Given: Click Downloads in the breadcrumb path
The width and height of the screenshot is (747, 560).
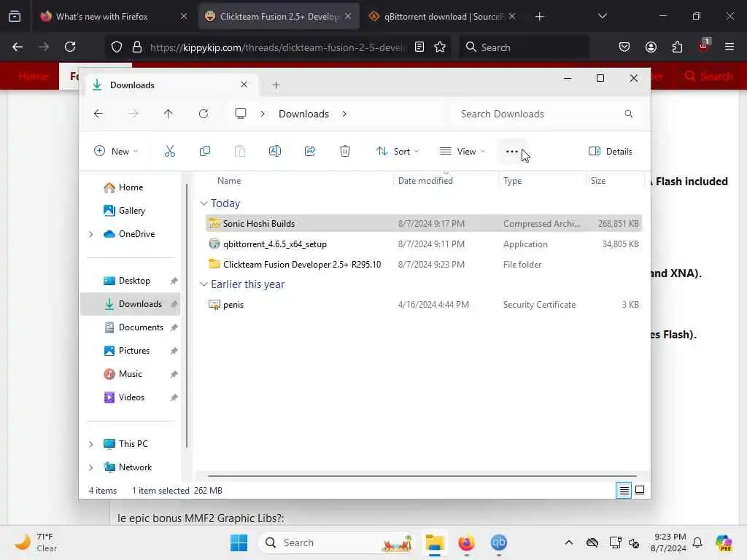Looking at the screenshot, I should 303,114.
